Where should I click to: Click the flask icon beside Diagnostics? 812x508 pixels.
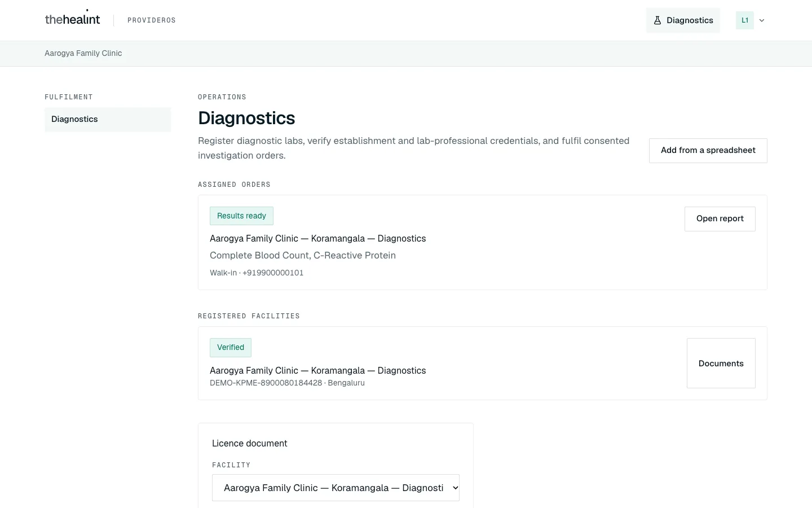click(x=657, y=20)
